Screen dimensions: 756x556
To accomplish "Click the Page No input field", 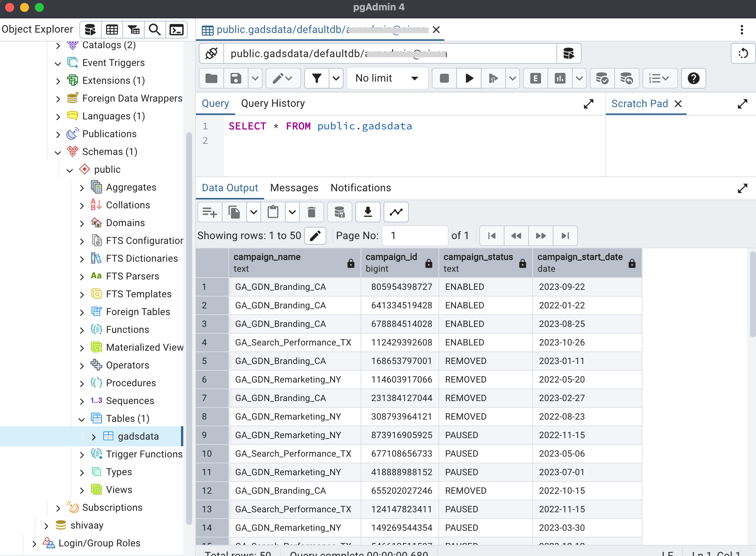I will tap(414, 235).
